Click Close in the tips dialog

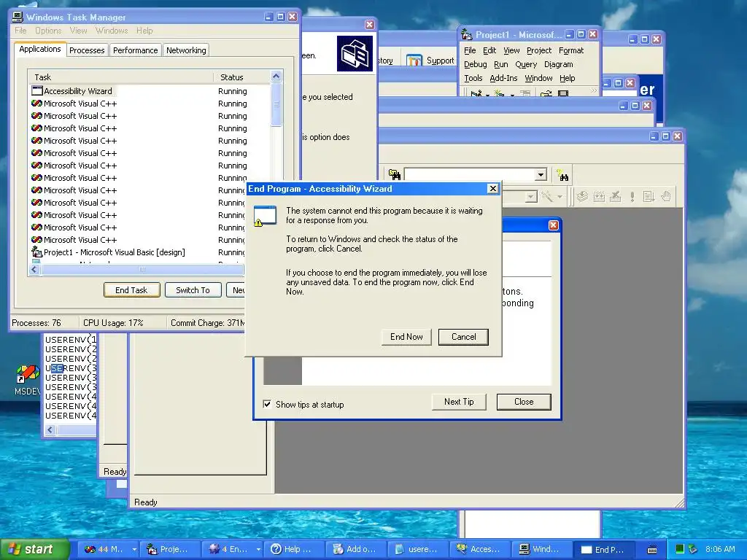click(524, 402)
